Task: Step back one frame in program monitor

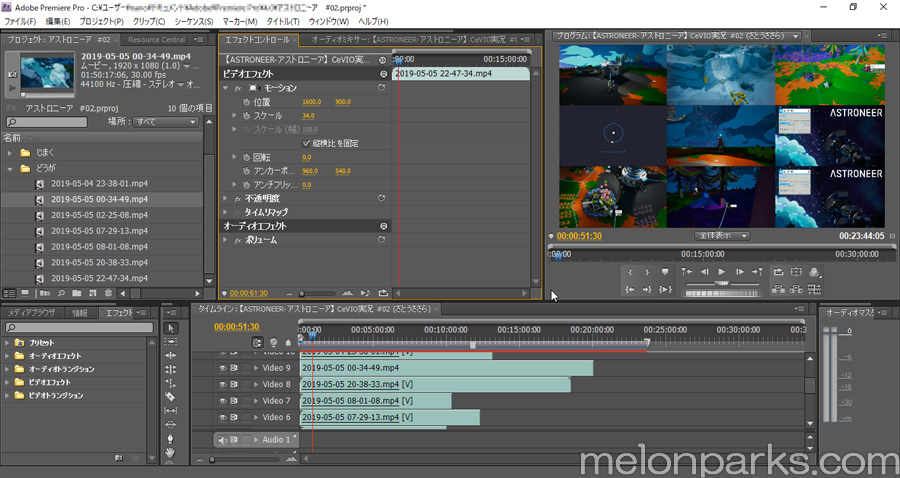Action: 705,271
